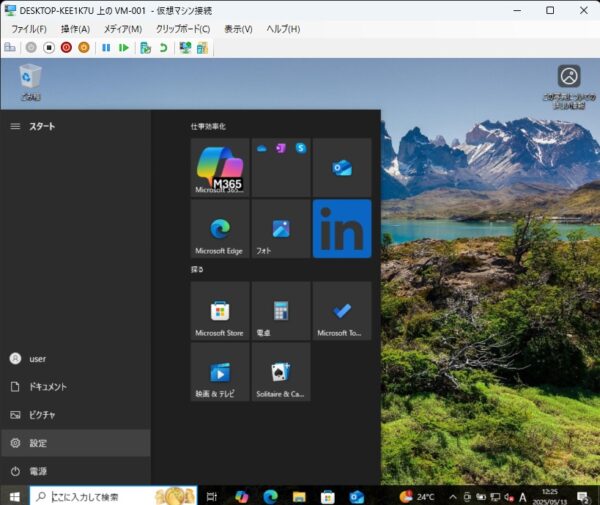Click the red Shut Down toolbar icon
The width and height of the screenshot is (600, 505).
[x=66, y=47]
